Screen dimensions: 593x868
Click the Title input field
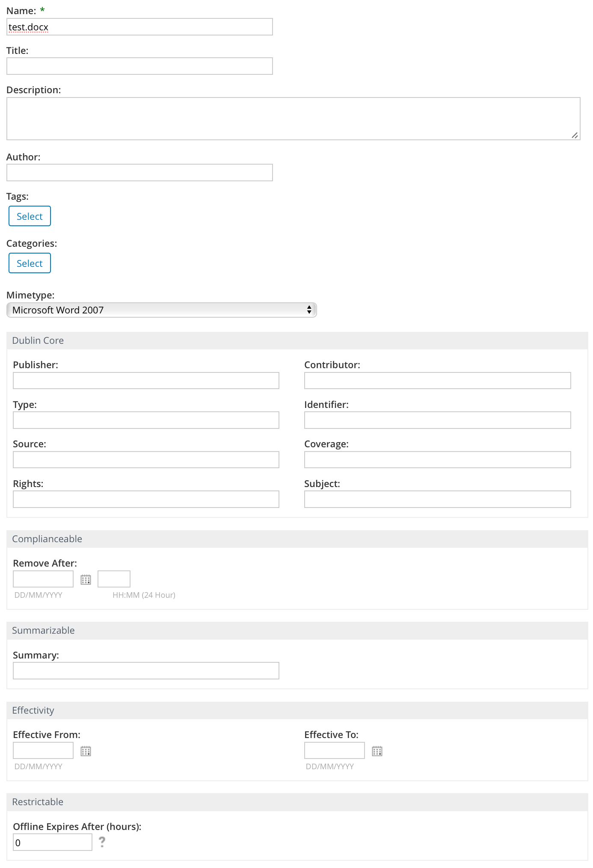(x=139, y=66)
